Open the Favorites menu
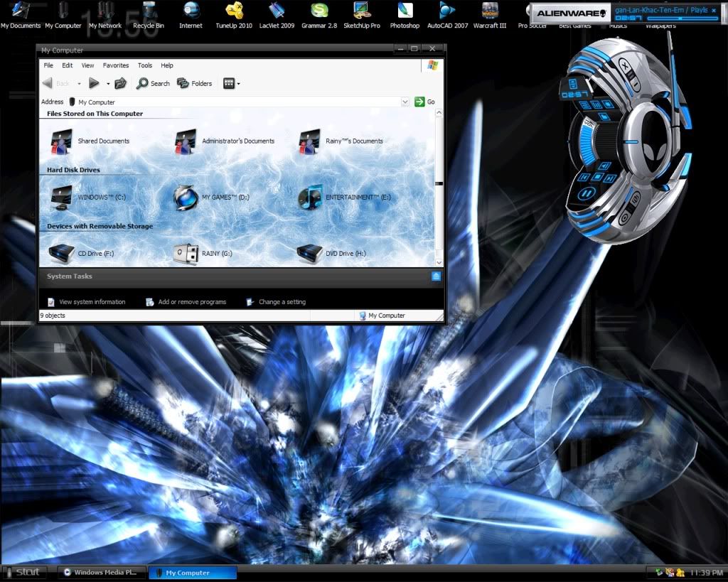728x582 pixels. (x=116, y=65)
